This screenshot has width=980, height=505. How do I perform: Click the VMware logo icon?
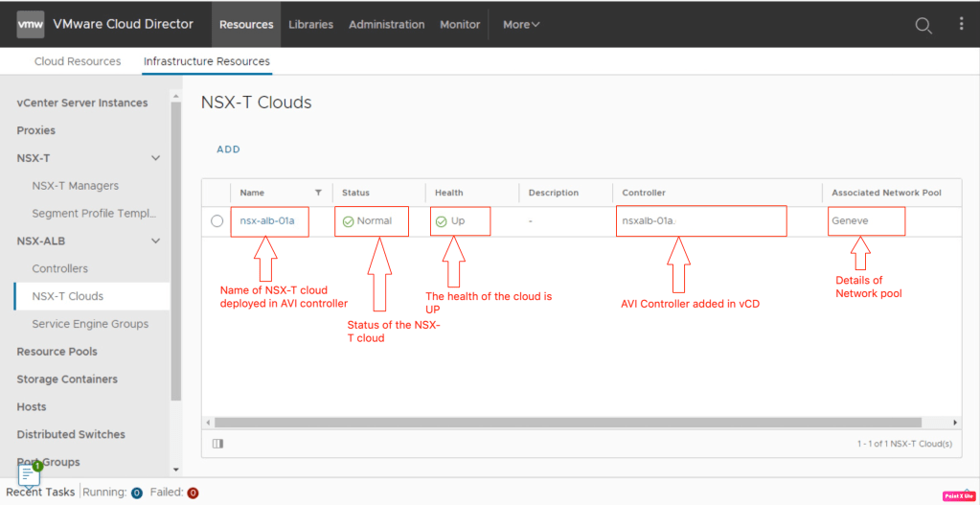click(x=31, y=25)
